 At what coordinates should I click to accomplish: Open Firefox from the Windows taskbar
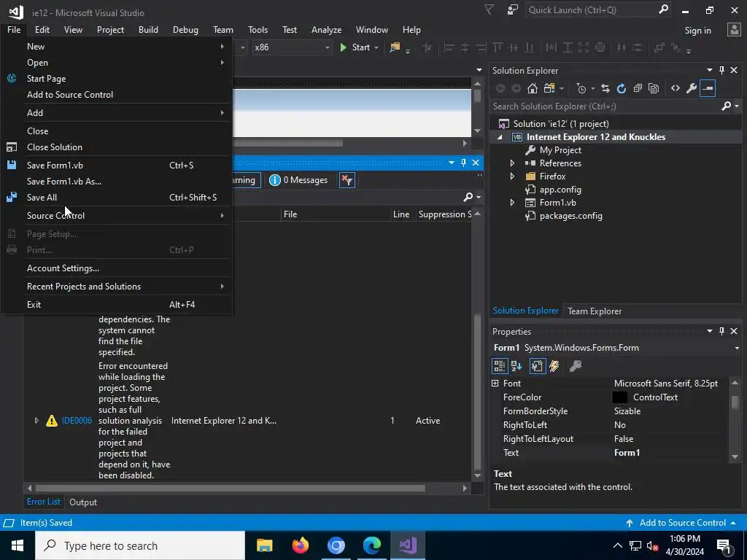[300, 545]
